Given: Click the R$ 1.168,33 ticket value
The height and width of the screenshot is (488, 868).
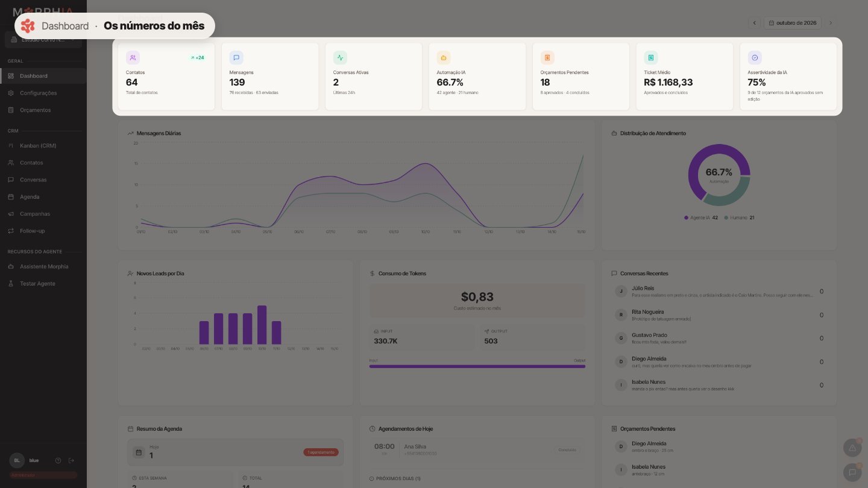Looking at the screenshot, I should [668, 83].
